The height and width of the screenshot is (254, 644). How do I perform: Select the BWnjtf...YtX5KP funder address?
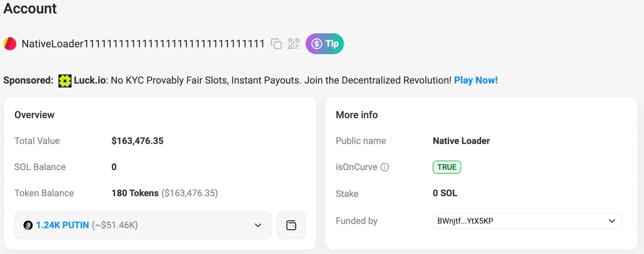pos(465,221)
